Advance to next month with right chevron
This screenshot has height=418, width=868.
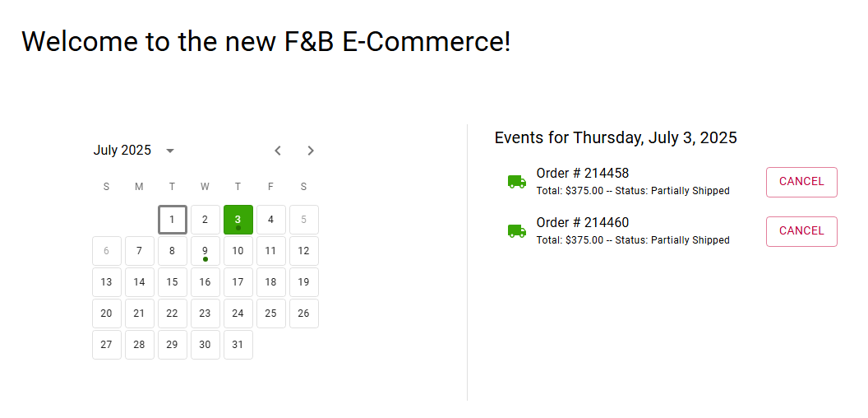click(311, 151)
